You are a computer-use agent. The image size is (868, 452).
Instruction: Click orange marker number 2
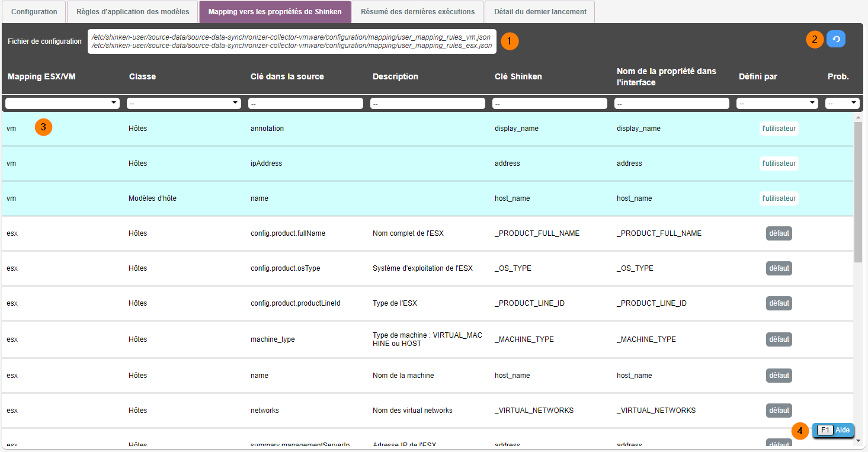click(815, 40)
